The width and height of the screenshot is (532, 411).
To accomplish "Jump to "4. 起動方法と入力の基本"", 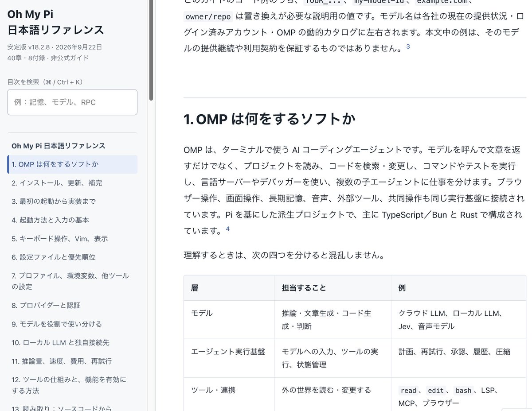I will 72,220.
